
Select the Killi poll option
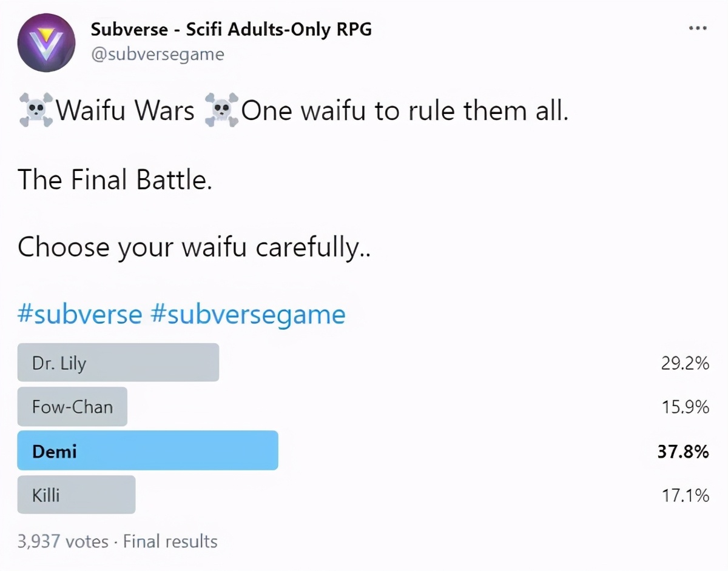pyautogui.click(x=76, y=495)
